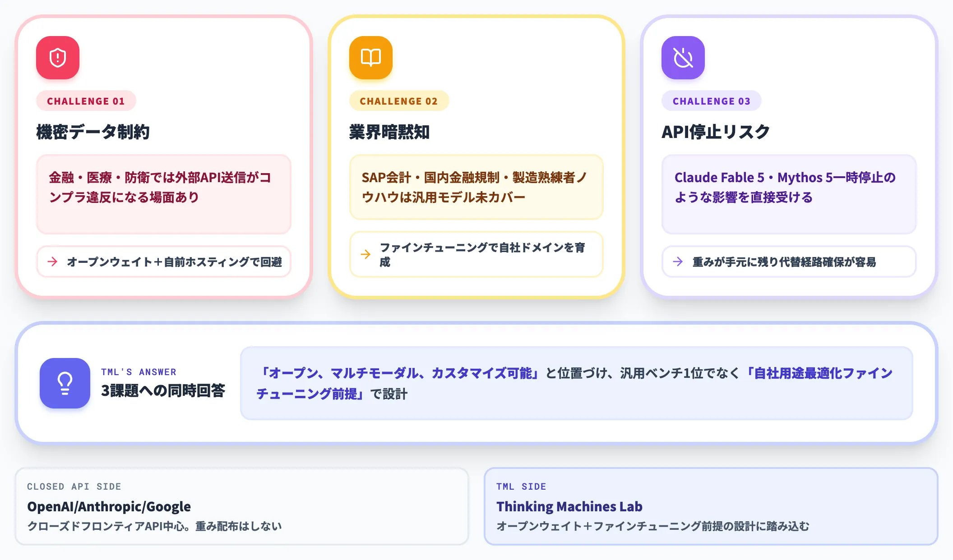Click the Claude Fable 5・Mythos 5 description box
Screen dimensions: 953x560
point(789,194)
